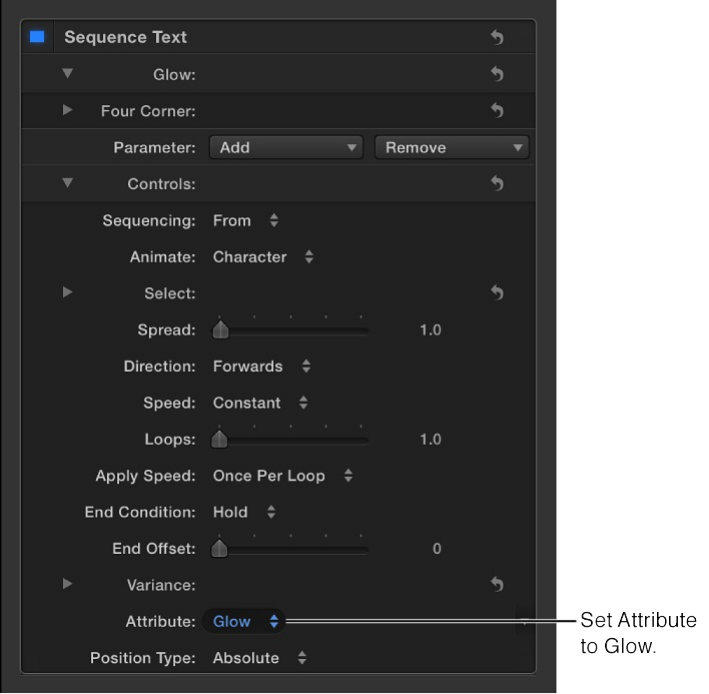
Task: Click the reset arrow for Glow
Action: [x=497, y=73]
